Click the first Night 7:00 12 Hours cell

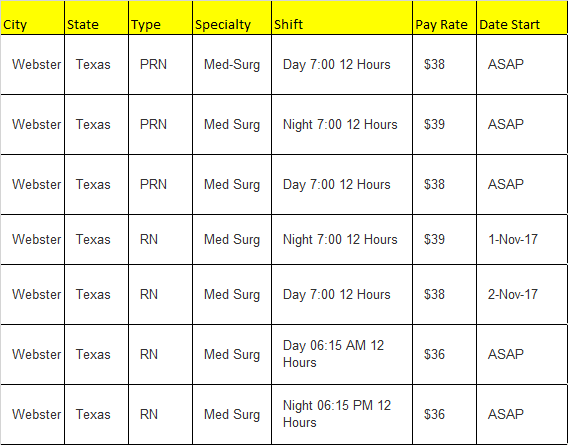(x=342, y=125)
